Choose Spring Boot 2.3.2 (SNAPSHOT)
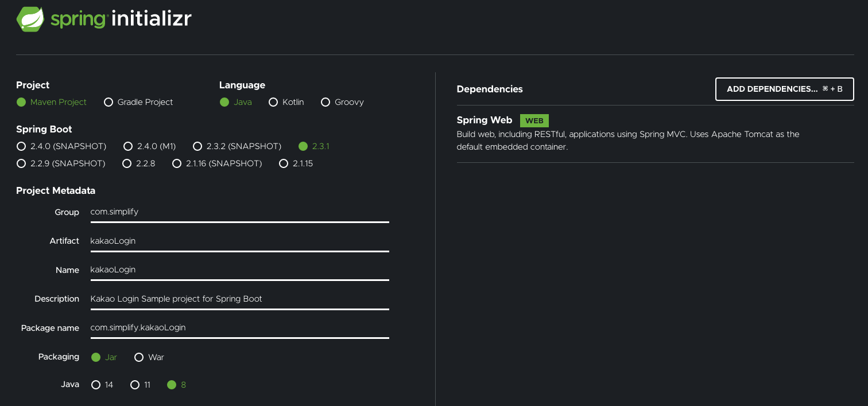868x406 pixels. tap(197, 146)
